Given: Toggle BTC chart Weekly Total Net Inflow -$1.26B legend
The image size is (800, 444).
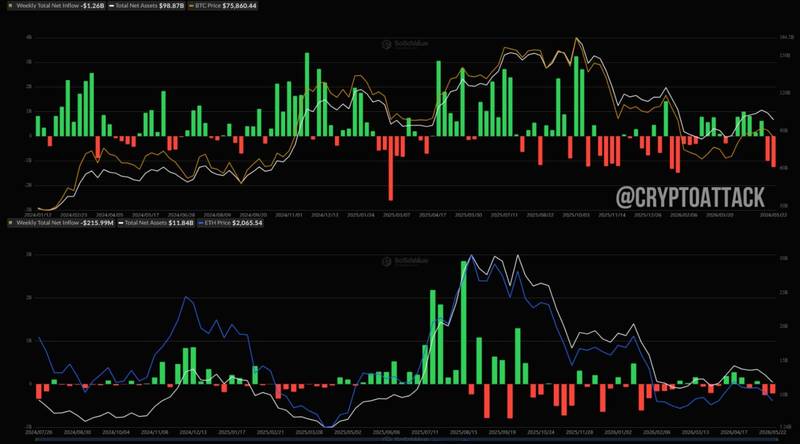Looking at the screenshot, I should click(x=57, y=6).
